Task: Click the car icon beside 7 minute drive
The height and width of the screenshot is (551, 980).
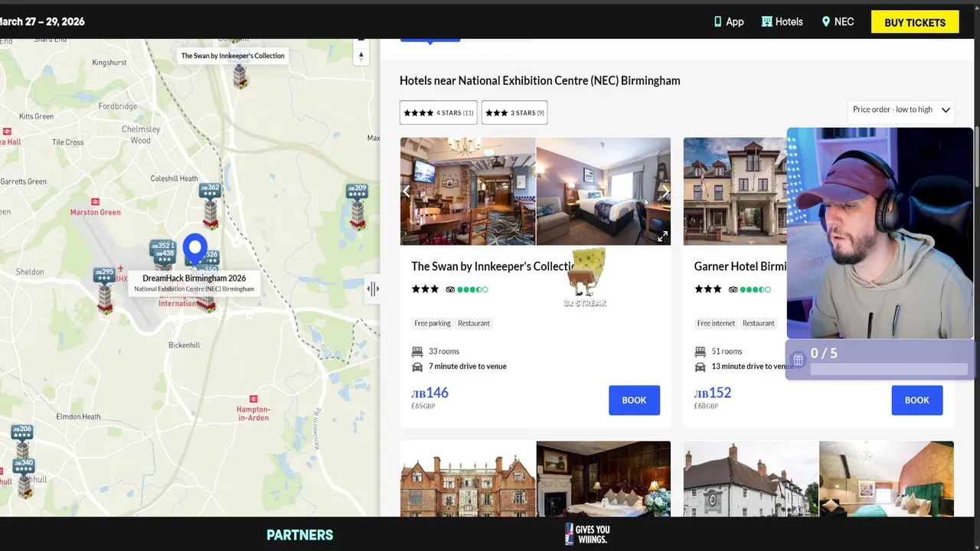Action: click(x=417, y=367)
